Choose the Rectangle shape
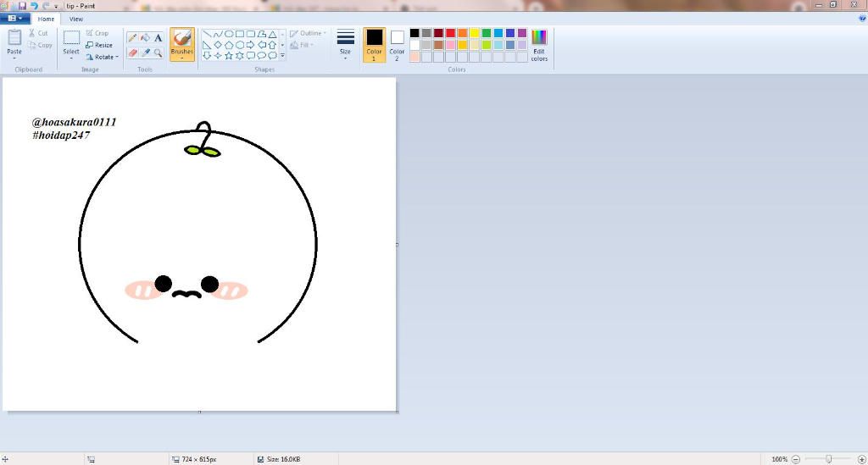 240,34
